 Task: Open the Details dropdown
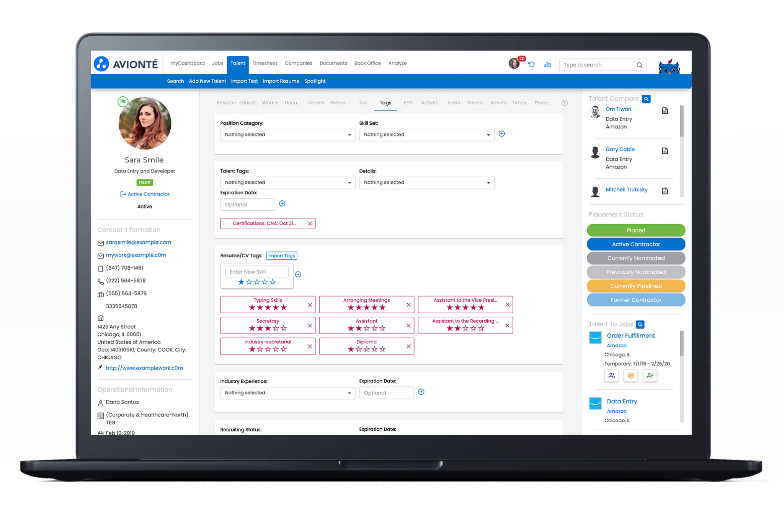[426, 182]
